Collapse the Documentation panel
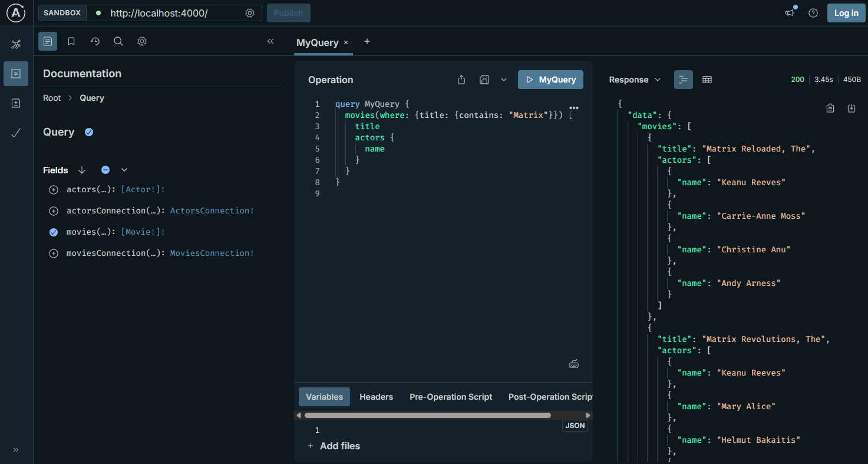Screen dimensions: 868x464 click(x=270, y=41)
